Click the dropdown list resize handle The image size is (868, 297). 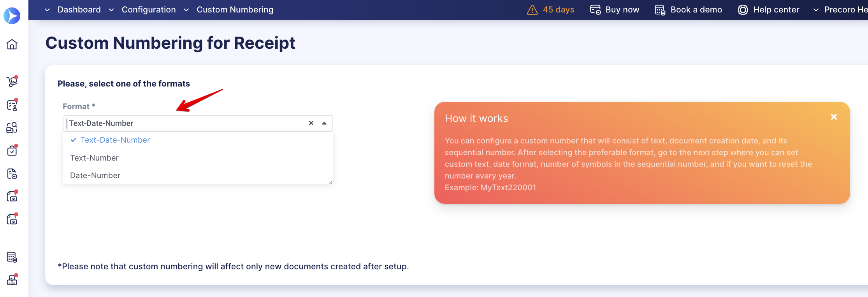[x=331, y=182]
